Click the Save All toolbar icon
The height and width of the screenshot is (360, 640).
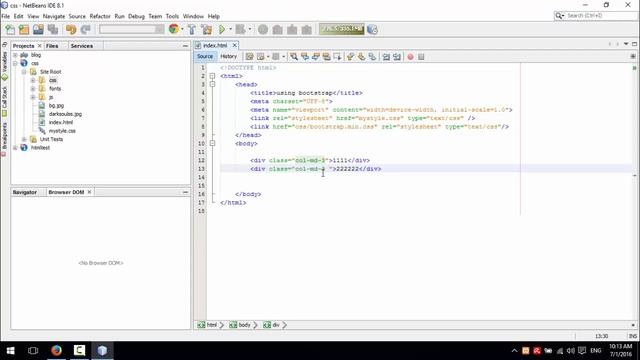pyautogui.click(x=53, y=29)
